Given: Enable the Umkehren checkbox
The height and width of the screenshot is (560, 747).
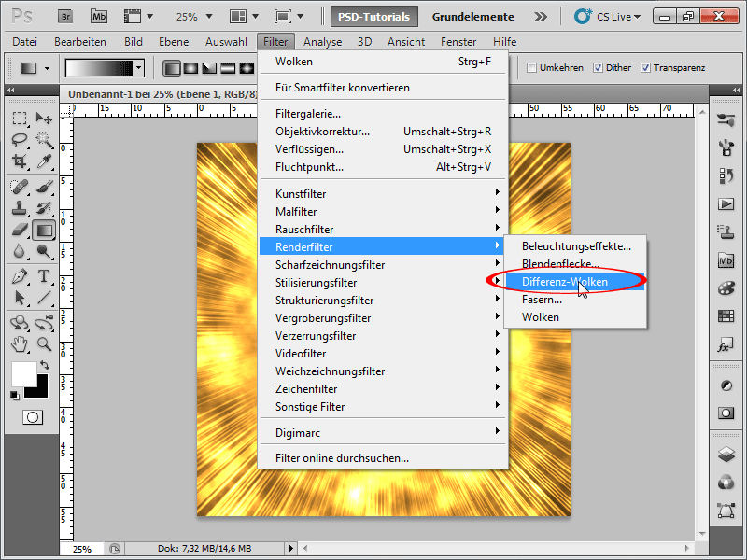Looking at the screenshot, I should (531, 67).
